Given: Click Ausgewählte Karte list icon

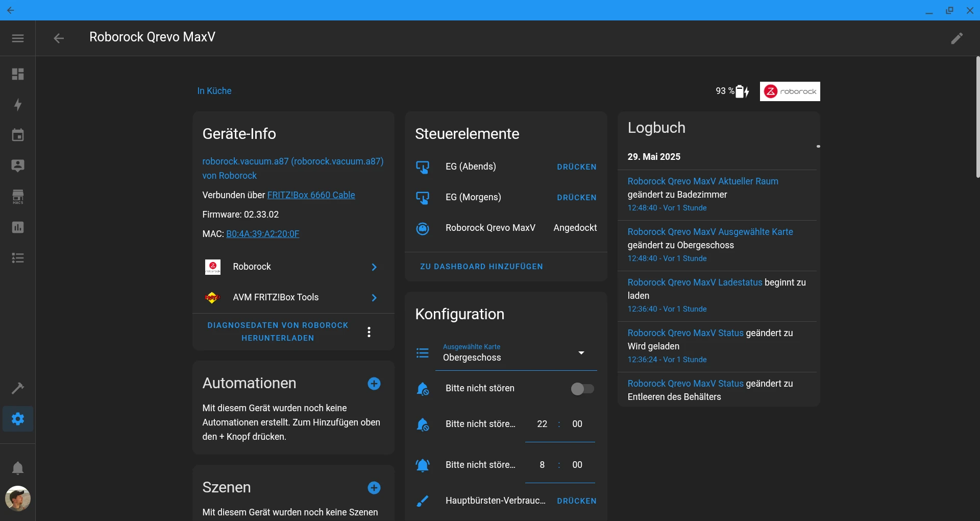Looking at the screenshot, I should (x=423, y=353).
